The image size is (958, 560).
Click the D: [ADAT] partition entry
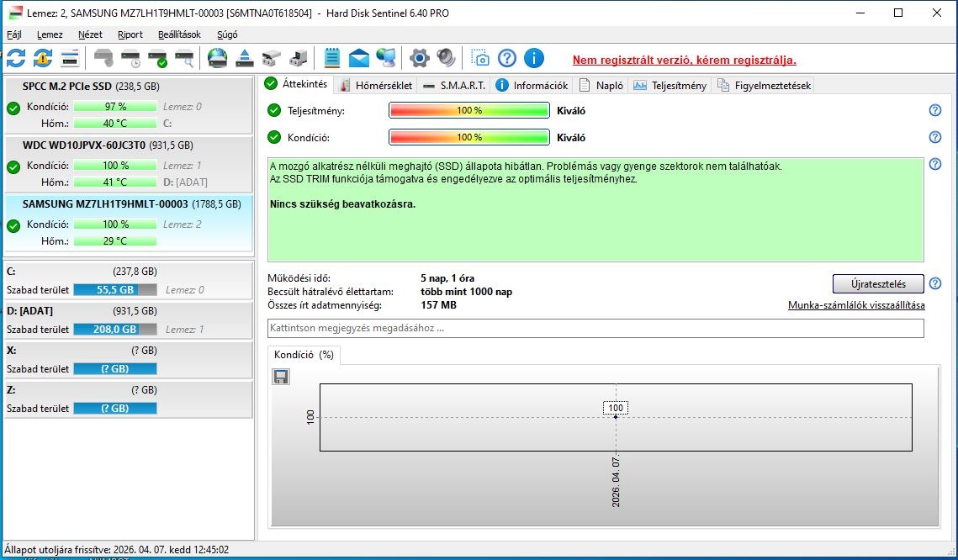pos(129,320)
